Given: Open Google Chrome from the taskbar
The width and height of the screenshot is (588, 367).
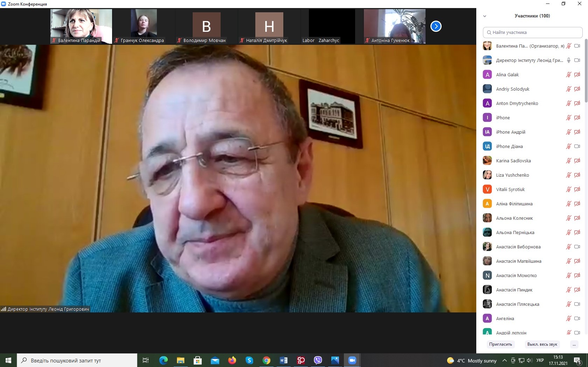Looking at the screenshot, I should click(x=266, y=360).
